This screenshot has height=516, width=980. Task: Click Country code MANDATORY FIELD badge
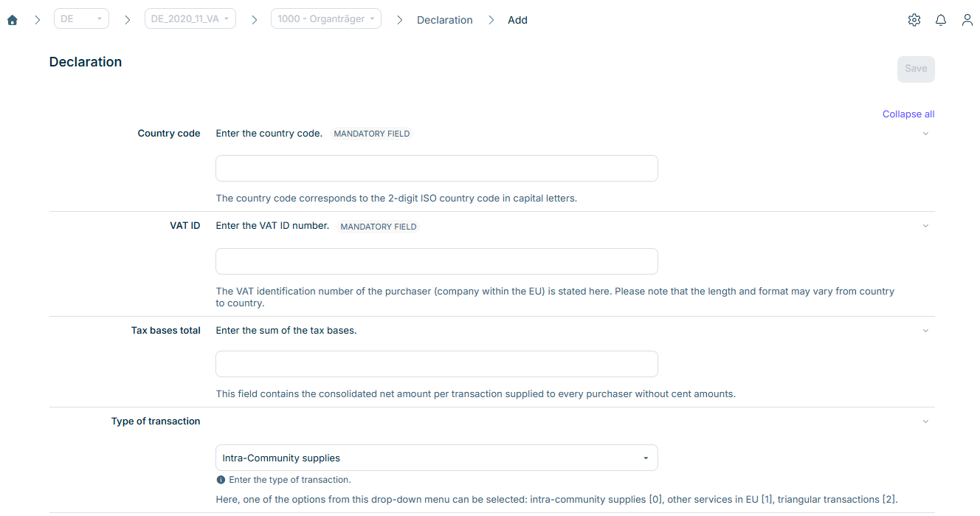[372, 134]
